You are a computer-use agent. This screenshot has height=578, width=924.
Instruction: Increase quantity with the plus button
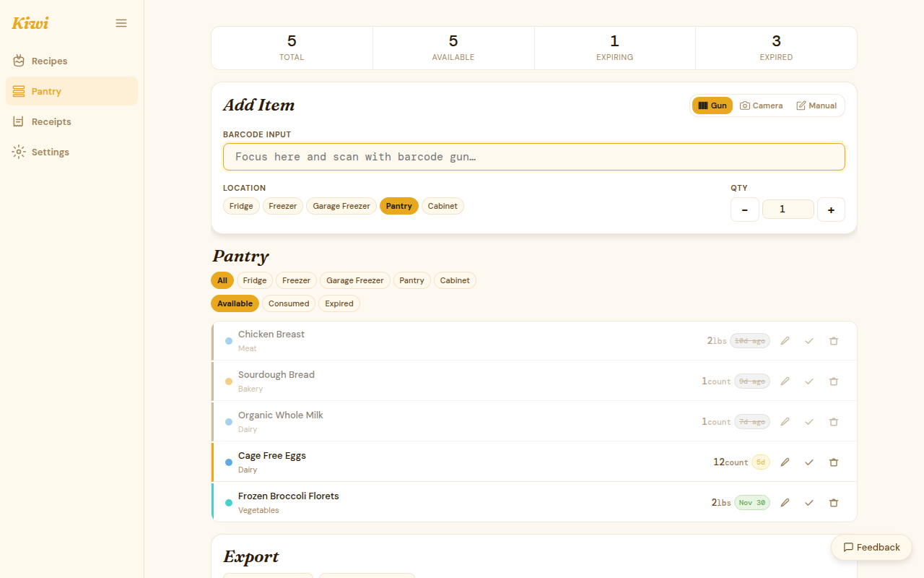tap(831, 210)
